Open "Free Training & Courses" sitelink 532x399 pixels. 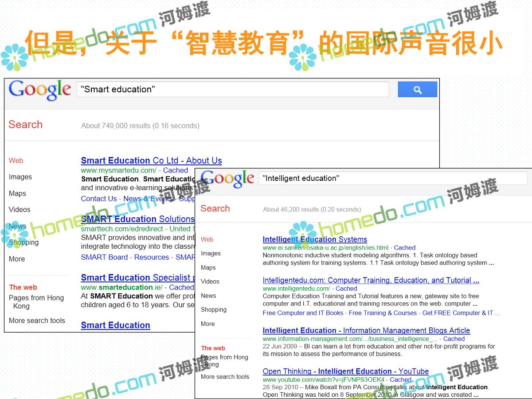coord(383,313)
